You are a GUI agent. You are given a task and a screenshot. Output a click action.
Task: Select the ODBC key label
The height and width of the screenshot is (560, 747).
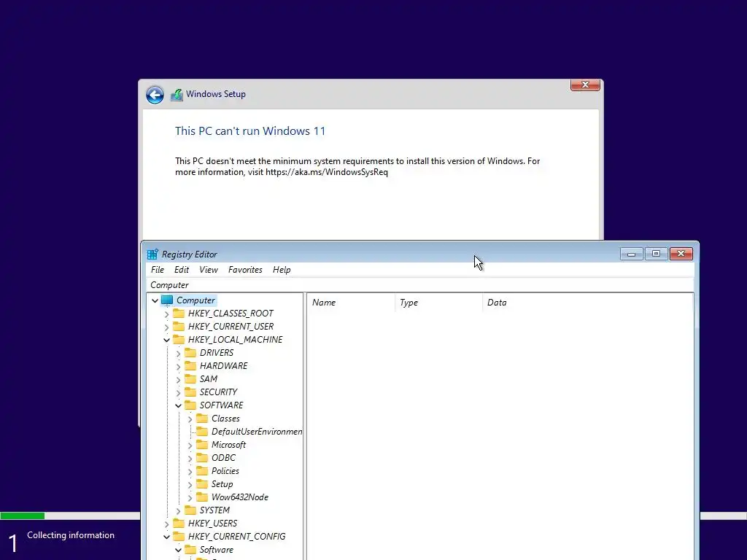(223, 458)
